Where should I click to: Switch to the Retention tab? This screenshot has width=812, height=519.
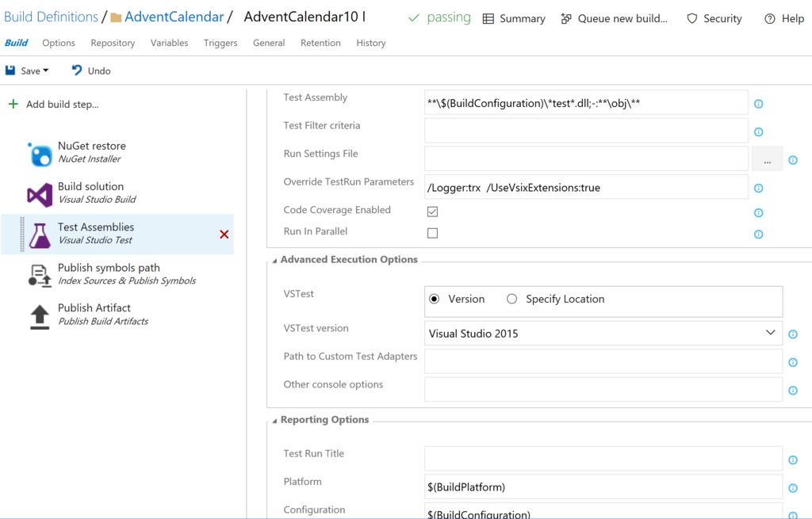click(x=320, y=43)
